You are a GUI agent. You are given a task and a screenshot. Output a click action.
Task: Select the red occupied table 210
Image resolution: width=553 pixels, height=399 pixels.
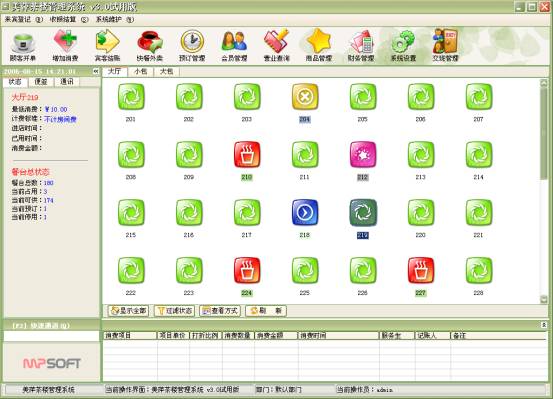point(247,155)
